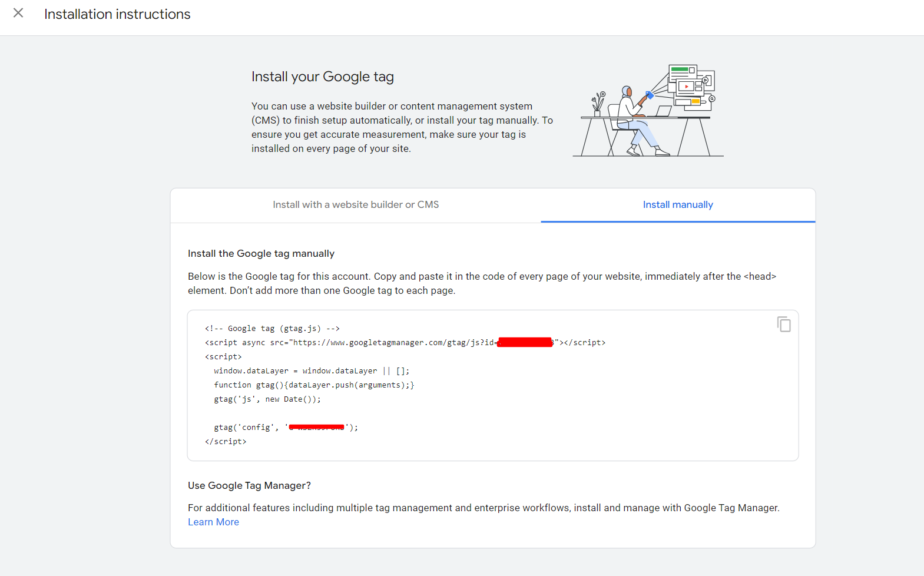Image resolution: width=924 pixels, height=576 pixels.
Task: Click the desk illustration image
Action: tap(648, 111)
